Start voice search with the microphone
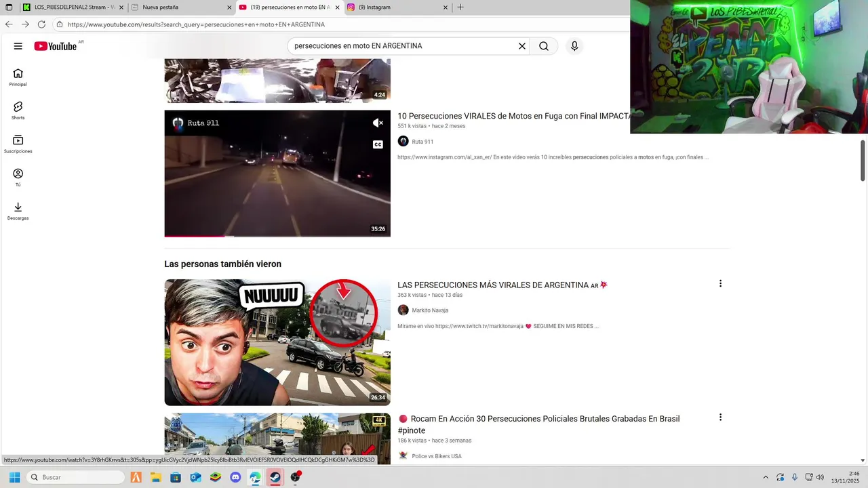 coord(574,46)
